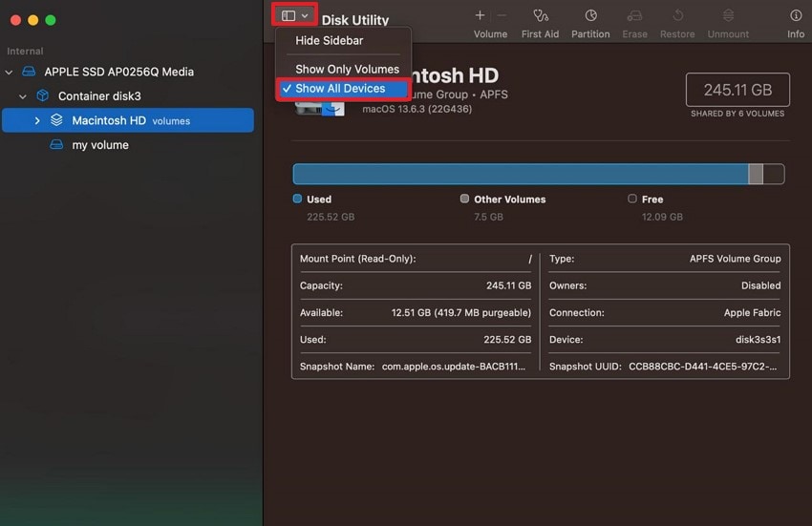Select APPLE SSD AP0256Q Media in sidebar

pyautogui.click(x=118, y=72)
